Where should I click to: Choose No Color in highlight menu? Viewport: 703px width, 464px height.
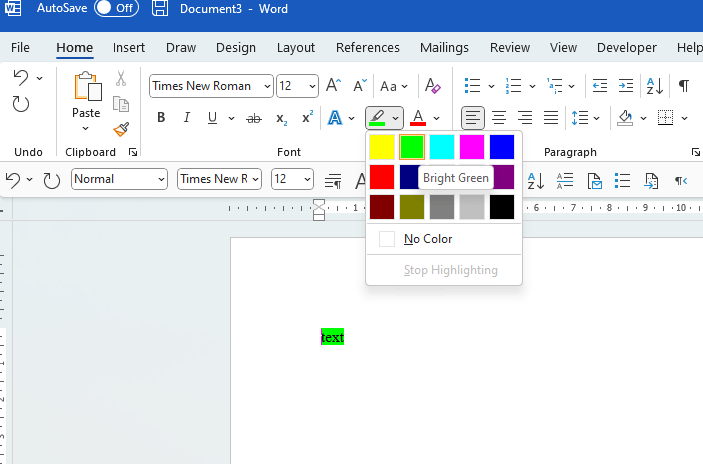pyautogui.click(x=444, y=239)
